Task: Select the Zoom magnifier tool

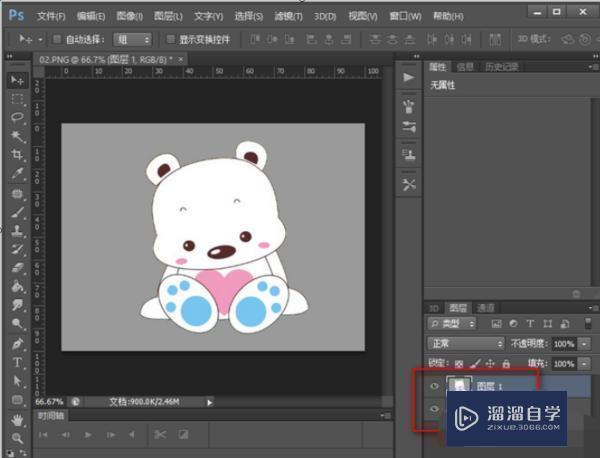Action: point(17,437)
